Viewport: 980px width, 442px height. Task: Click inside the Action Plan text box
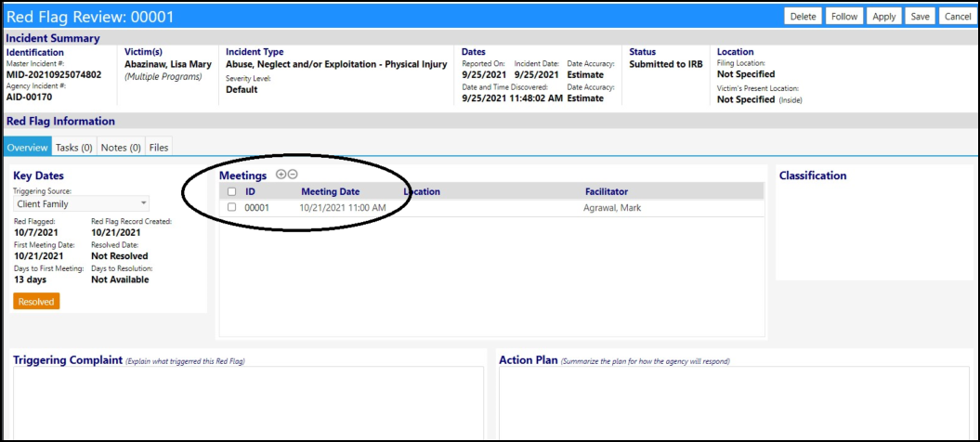pyautogui.click(x=735, y=403)
